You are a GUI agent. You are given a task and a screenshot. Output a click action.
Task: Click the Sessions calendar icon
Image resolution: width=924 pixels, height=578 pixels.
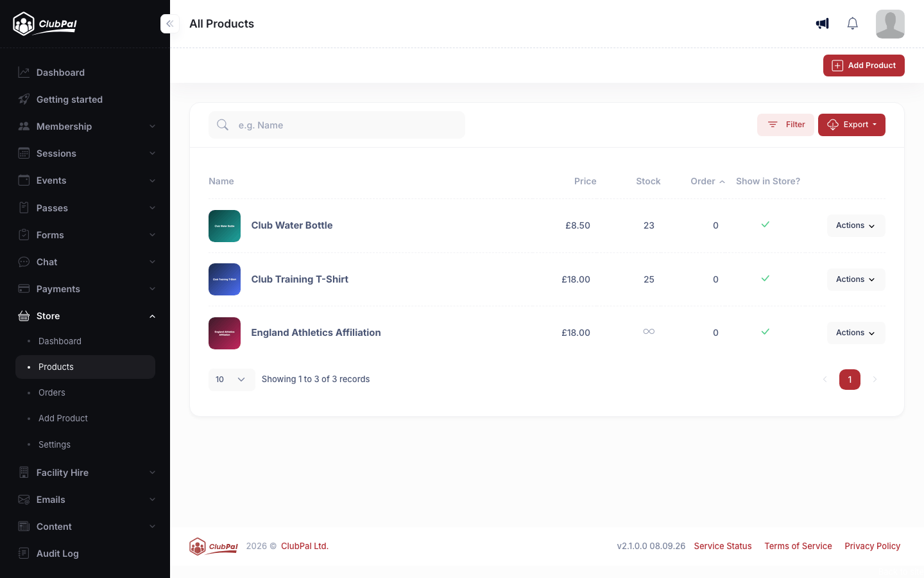tap(24, 153)
